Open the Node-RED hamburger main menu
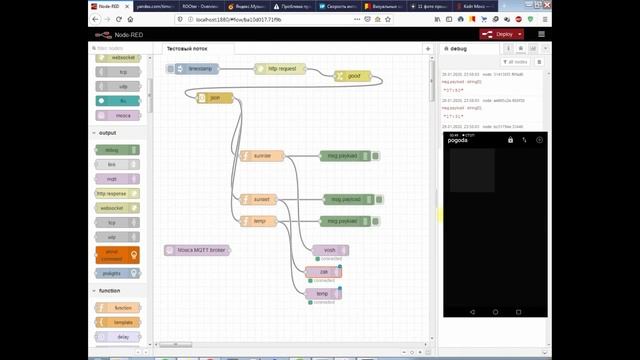Viewport: 640px width, 360px height. (x=541, y=35)
